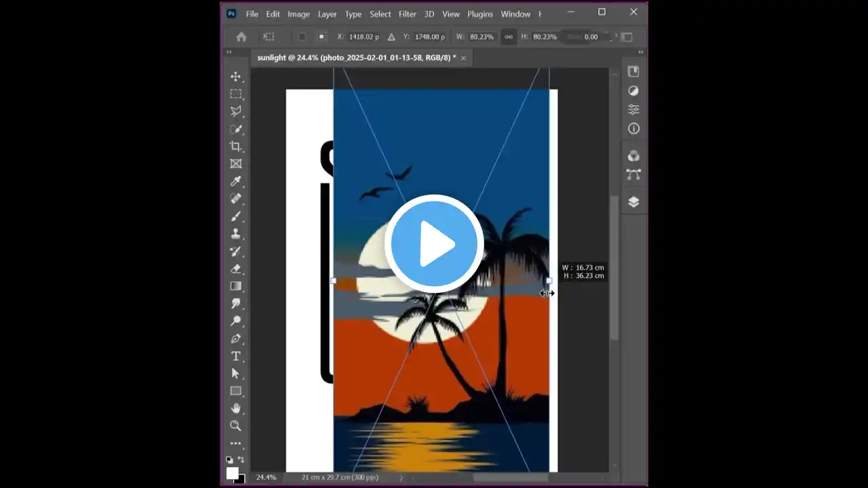
Task: Select the Polygonal Lasso tool
Action: coord(235,111)
